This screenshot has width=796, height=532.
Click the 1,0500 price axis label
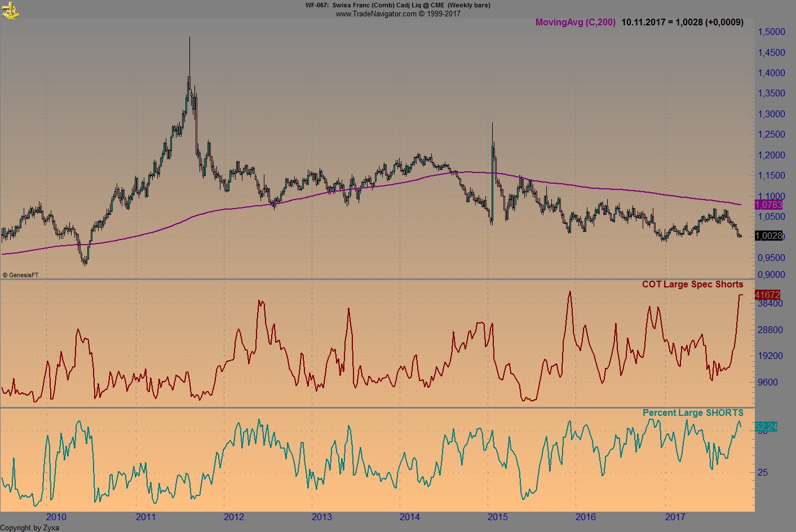[771, 217]
